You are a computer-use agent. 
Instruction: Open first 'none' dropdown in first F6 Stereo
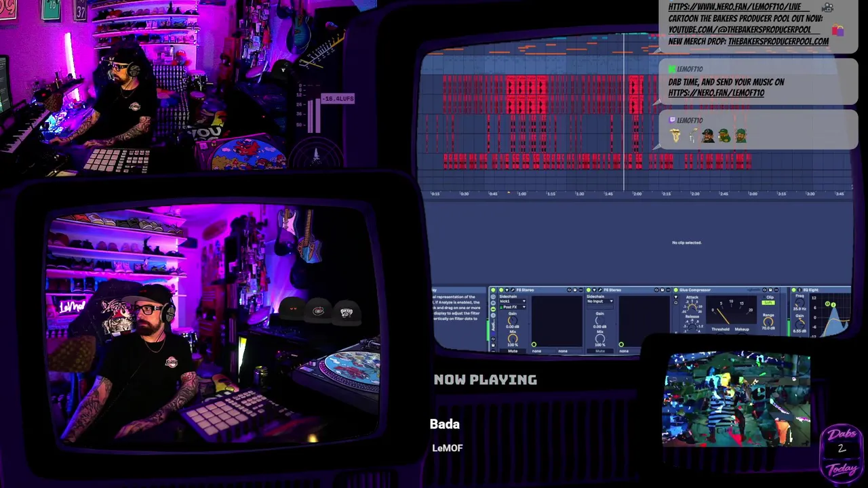tap(544, 351)
